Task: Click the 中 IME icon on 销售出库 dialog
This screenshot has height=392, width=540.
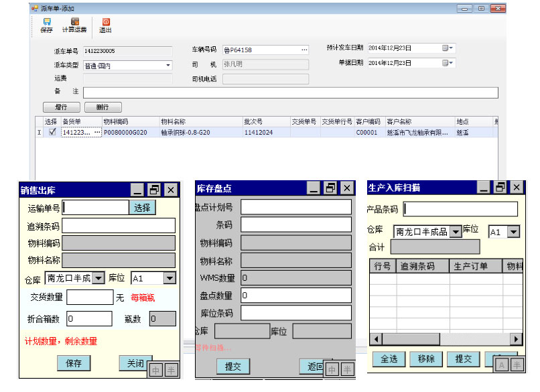Action: coord(155,369)
